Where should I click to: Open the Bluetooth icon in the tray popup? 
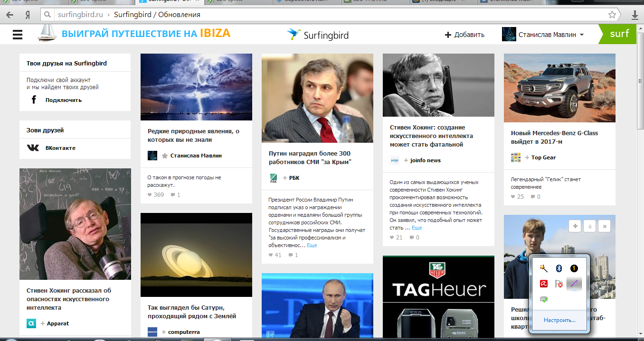[559, 268]
